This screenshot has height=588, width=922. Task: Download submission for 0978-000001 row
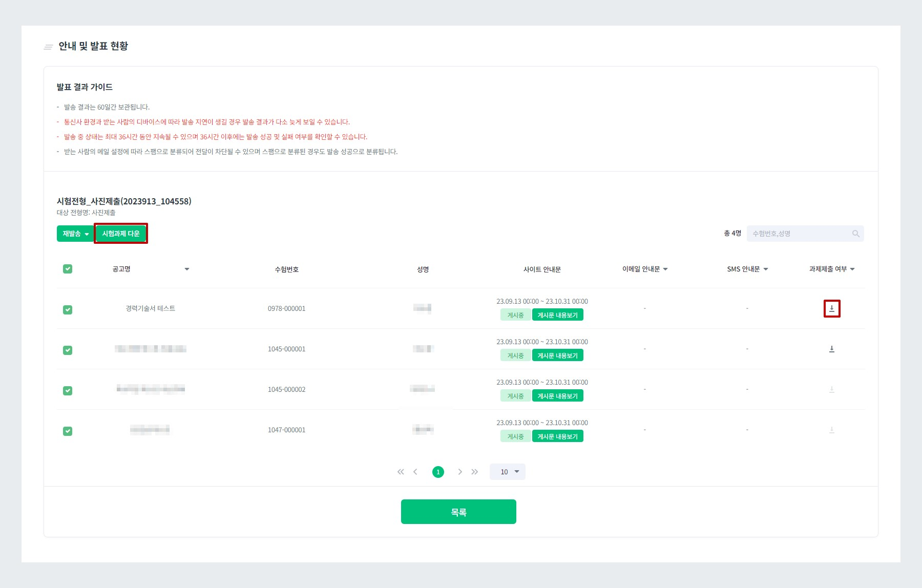click(x=832, y=308)
